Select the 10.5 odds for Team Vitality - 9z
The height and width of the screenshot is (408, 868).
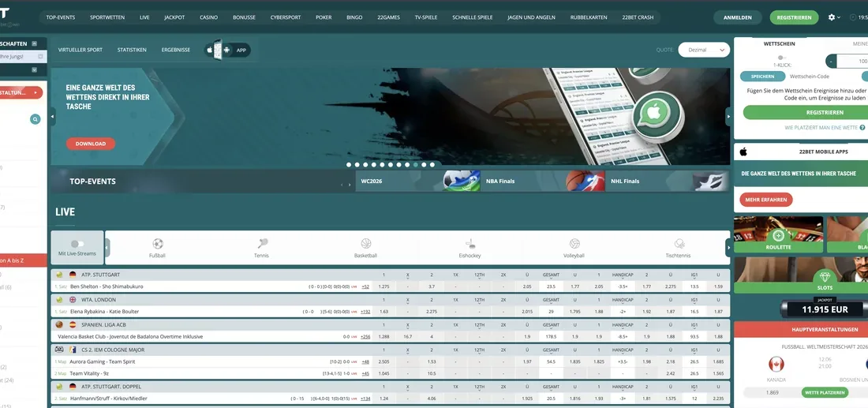[x=431, y=374]
